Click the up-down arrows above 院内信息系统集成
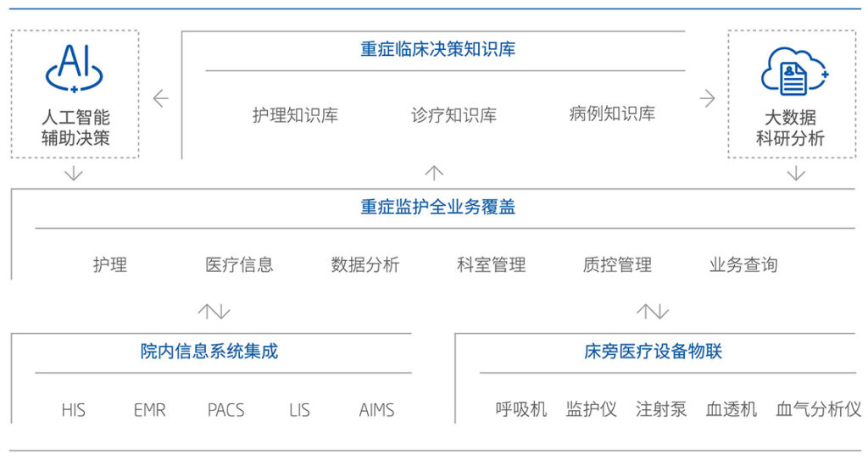This screenshot has height=460, width=868. pos(214,311)
